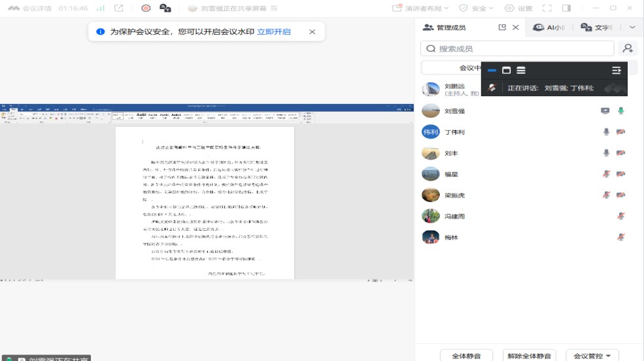Viewport: 644px width, 361px height.
Task: Click the 全体静音 button
Action: (x=466, y=356)
